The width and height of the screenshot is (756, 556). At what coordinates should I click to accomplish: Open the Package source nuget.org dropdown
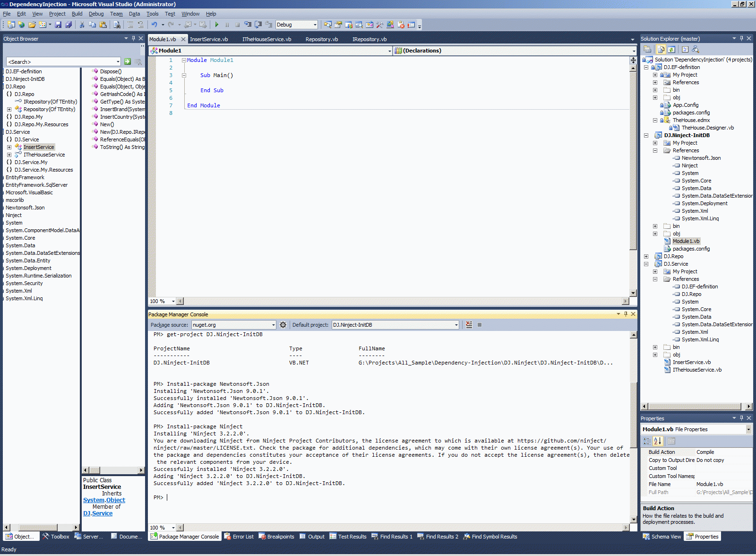[274, 325]
